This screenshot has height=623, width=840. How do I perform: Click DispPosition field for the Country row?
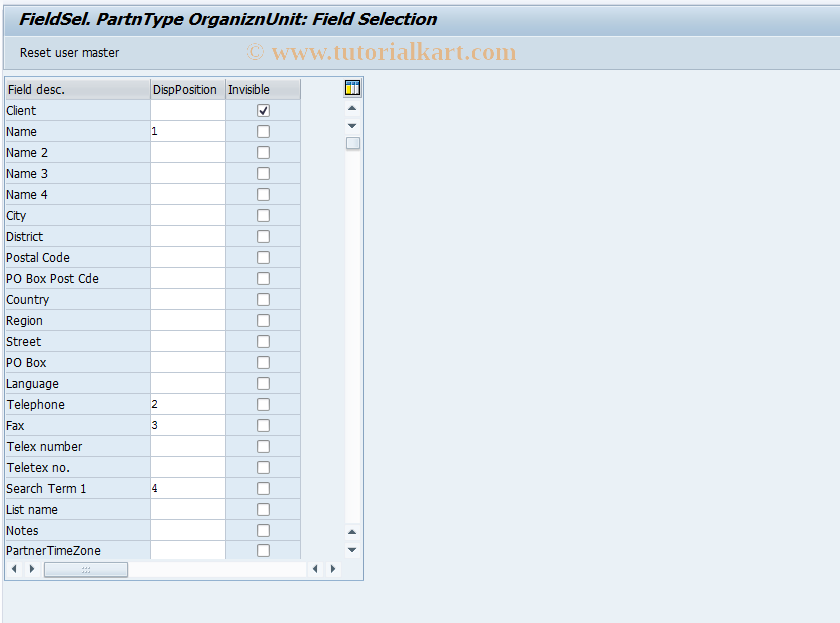188,299
